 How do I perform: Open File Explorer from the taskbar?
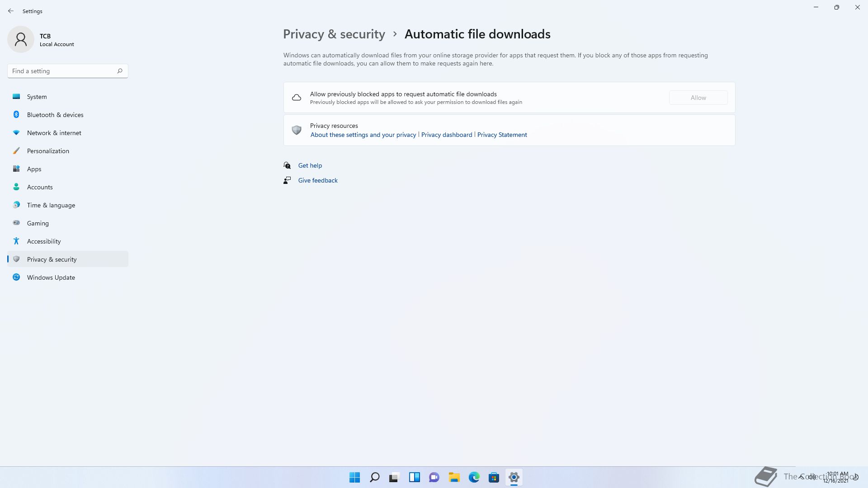(x=454, y=477)
